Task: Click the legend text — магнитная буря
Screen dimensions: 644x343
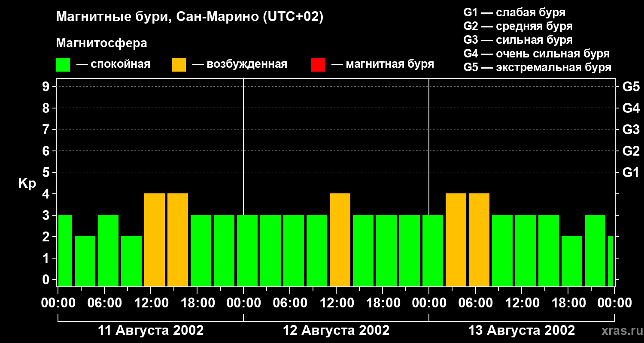Action: (383, 65)
